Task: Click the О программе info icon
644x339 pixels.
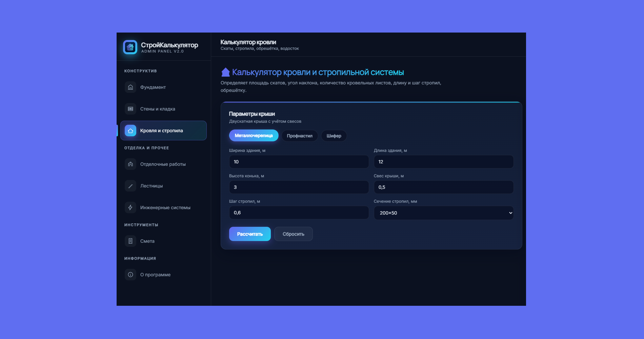Action: (130, 275)
